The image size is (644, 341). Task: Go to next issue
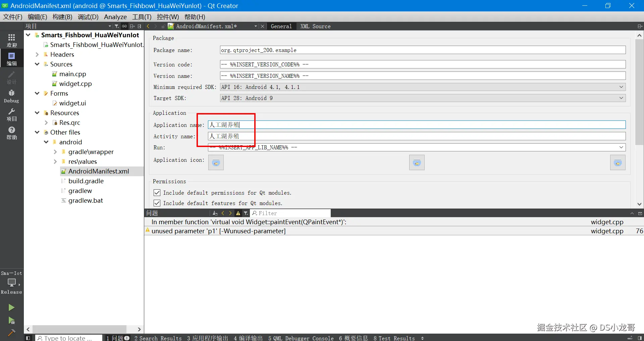pos(230,213)
